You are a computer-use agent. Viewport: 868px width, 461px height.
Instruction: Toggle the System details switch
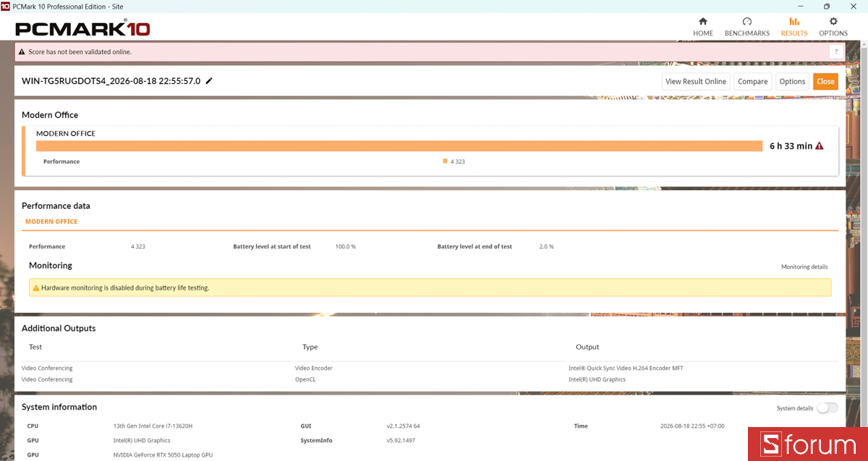(827, 408)
